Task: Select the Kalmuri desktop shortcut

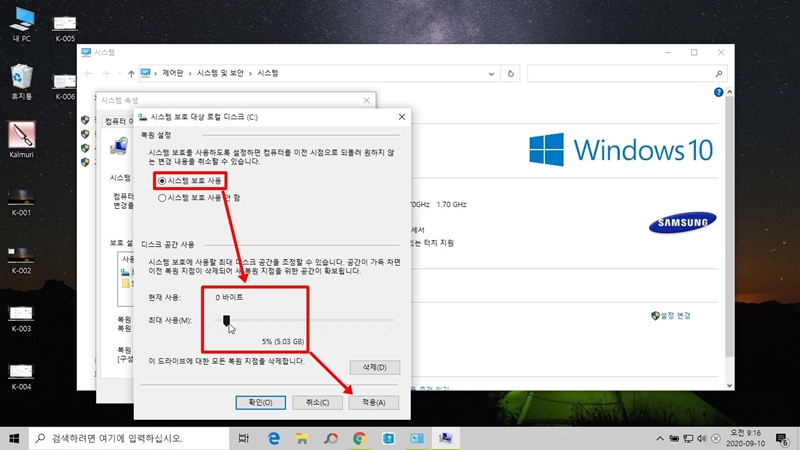Action: 21,139
